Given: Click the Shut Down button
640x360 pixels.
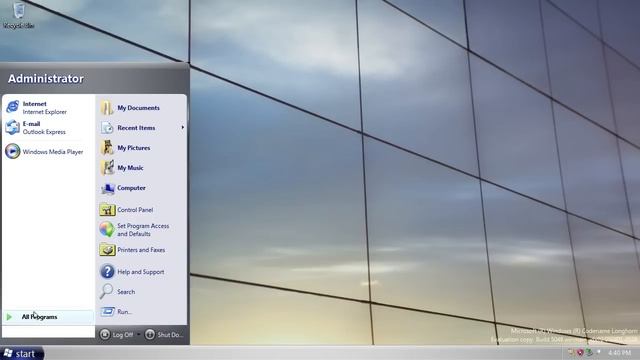Looking at the screenshot, I should 164,335.
